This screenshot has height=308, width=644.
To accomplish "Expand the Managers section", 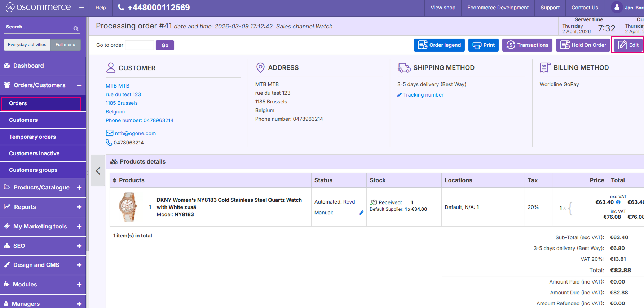I will click(79, 304).
